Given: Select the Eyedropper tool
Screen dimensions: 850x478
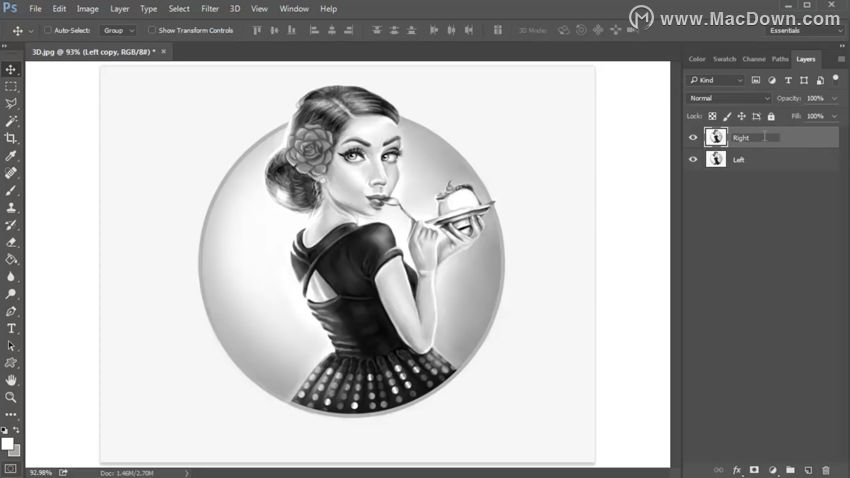Looking at the screenshot, I should pos(11,156).
